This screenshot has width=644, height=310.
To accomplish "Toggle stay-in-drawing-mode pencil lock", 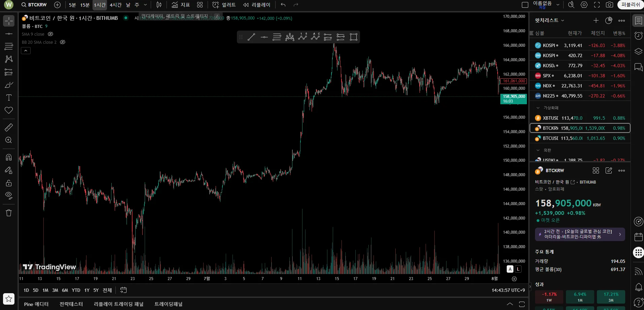I will [x=9, y=170].
